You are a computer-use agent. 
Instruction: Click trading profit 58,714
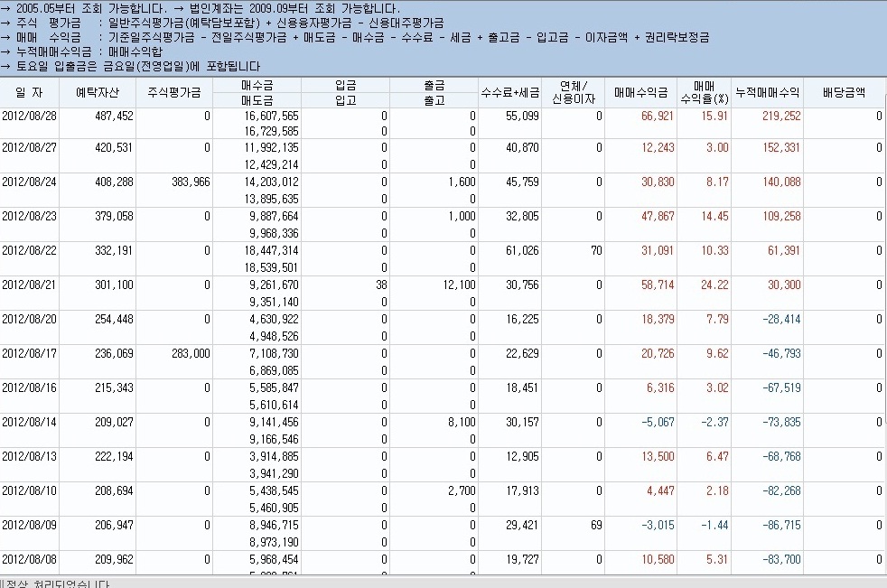click(658, 285)
